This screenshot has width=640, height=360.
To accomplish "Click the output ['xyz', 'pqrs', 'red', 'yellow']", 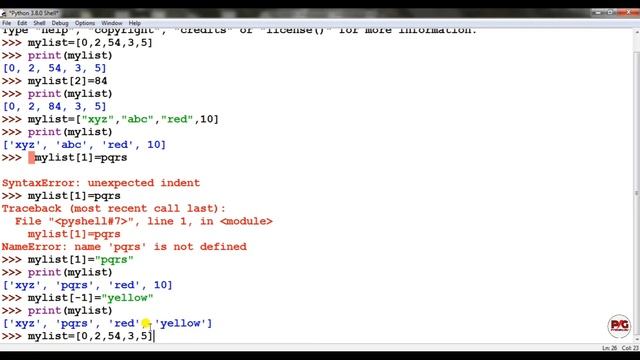I will coord(107,323).
